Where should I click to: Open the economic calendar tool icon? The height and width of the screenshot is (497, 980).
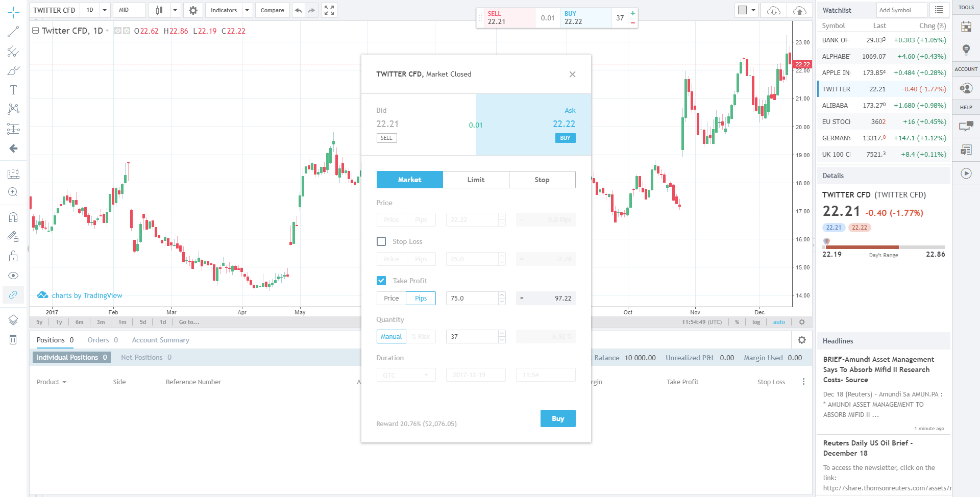point(966,27)
